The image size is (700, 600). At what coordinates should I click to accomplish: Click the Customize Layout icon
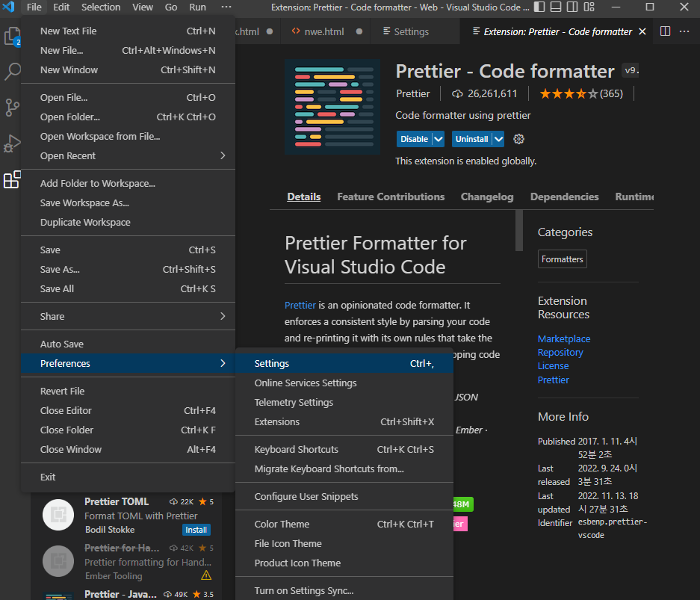pos(589,7)
